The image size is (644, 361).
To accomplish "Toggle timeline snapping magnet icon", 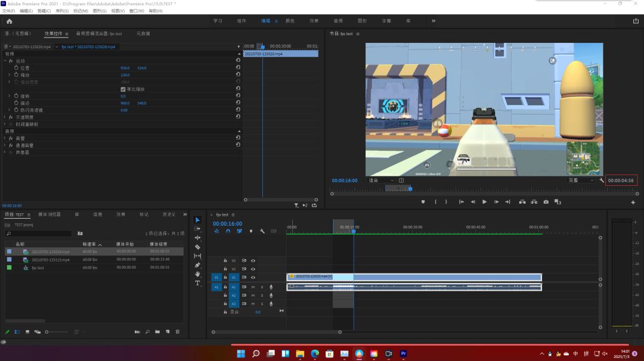I will [x=228, y=231].
